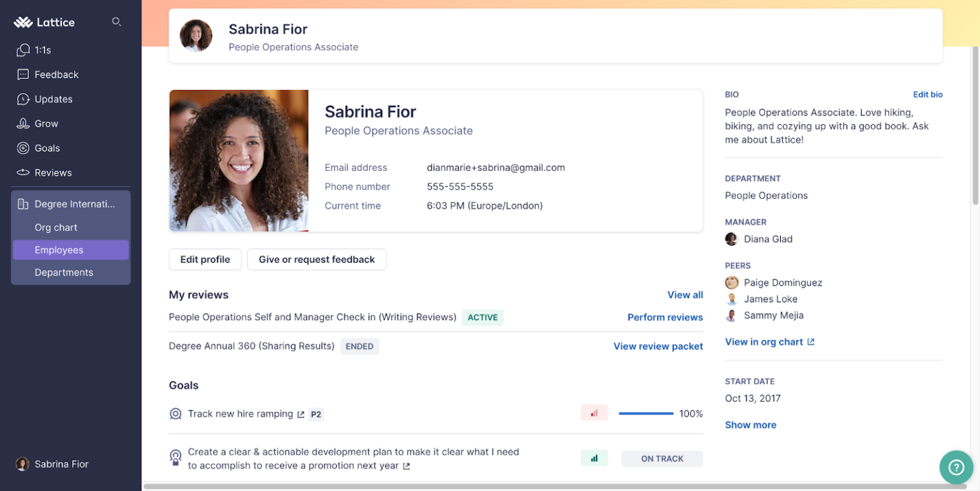Switch to the Departments section
The image size is (980, 491).
coord(64,272)
